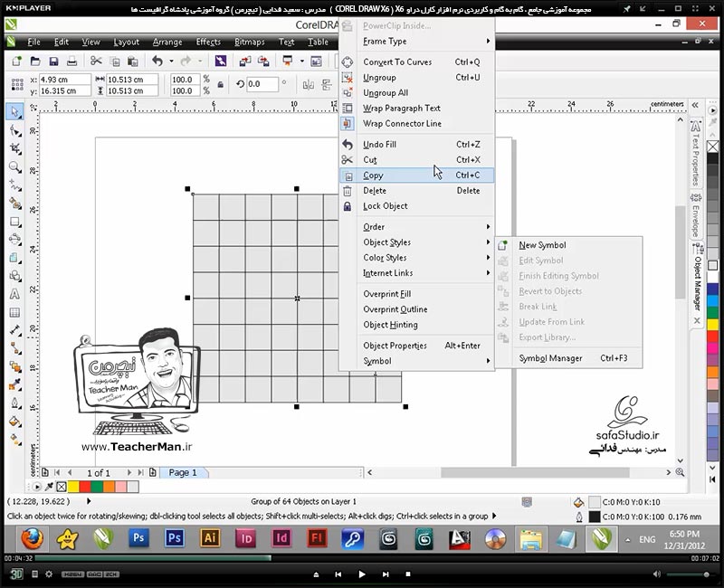This screenshot has height=588, width=724.
Task: Pick the yellow swatch in document palette
Action: pyautogui.click(x=73, y=487)
